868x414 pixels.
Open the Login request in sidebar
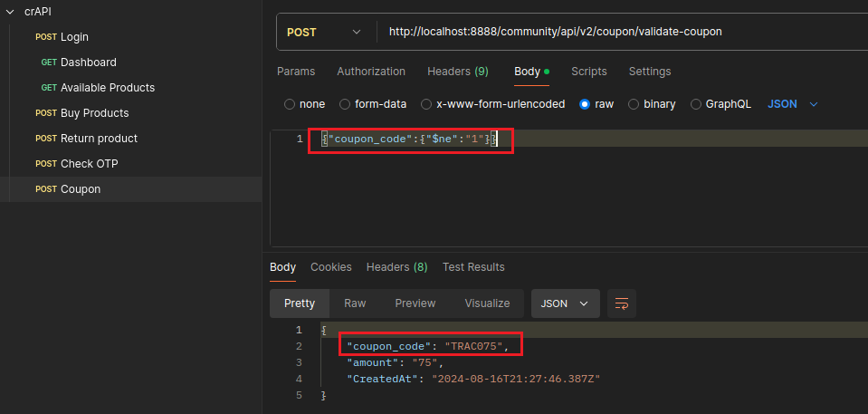click(x=74, y=37)
